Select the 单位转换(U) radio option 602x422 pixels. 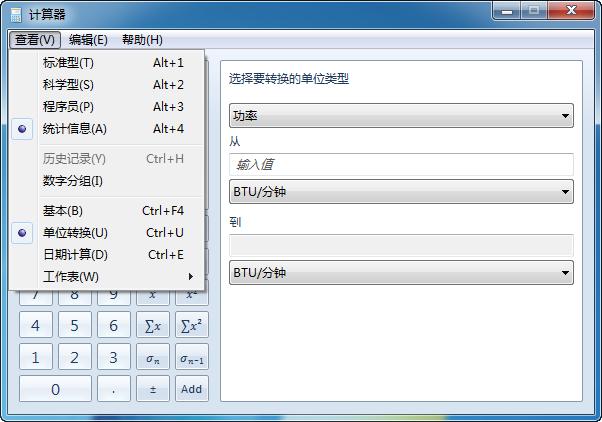point(107,233)
